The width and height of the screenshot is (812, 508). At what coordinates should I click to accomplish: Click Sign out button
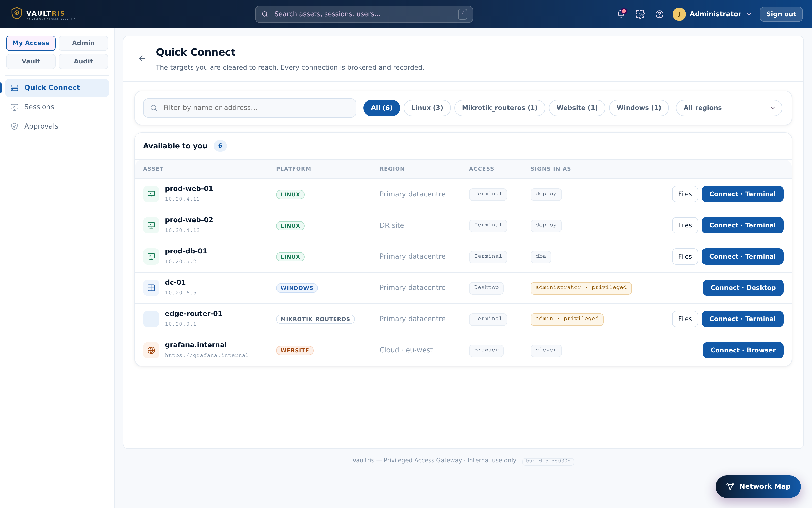pos(781,14)
